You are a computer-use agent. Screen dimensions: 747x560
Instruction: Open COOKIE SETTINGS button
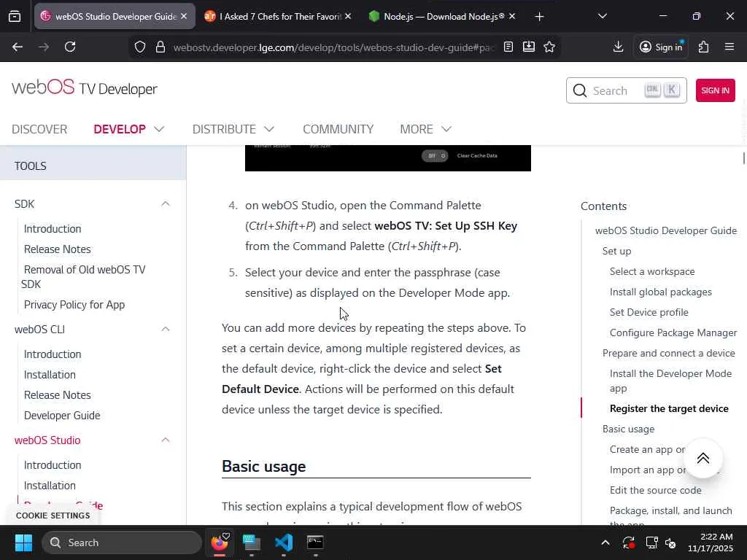tap(53, 516)
